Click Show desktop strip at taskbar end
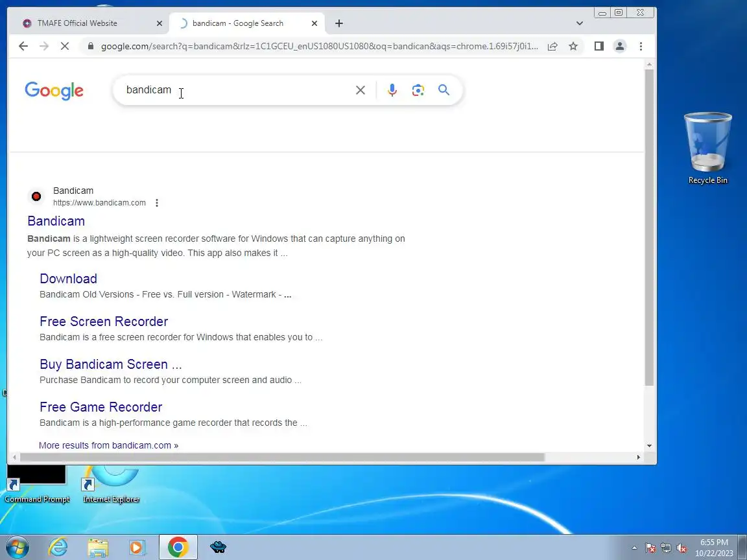The width and height of the screenshot is (747, 560). point(742,547)
